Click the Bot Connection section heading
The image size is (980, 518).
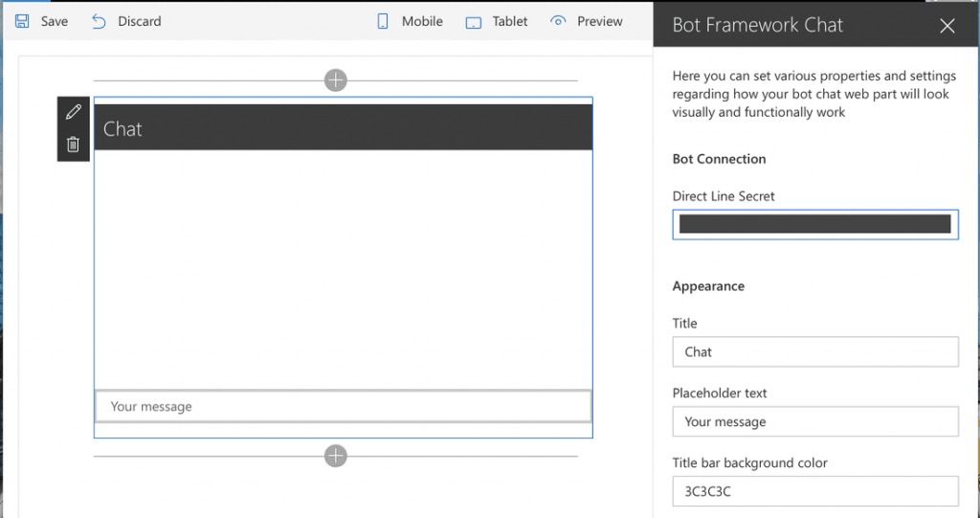(x=719, y=159)
